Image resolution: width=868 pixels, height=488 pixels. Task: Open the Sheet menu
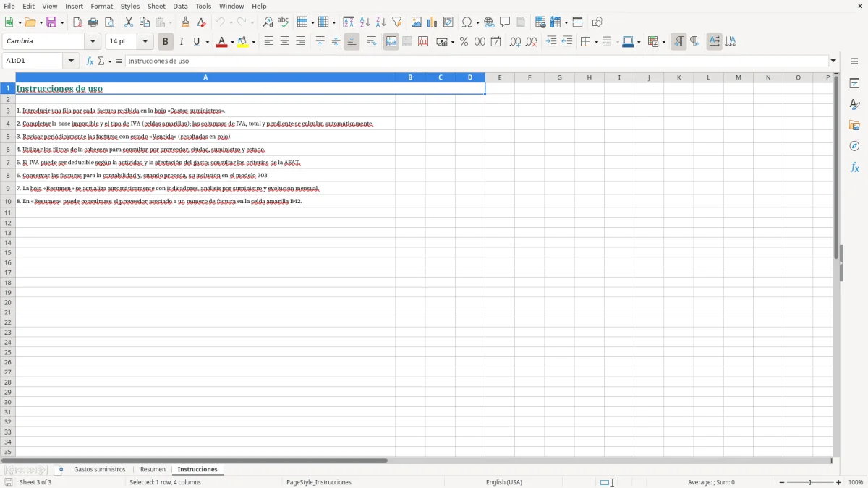[x=156, y=6]
